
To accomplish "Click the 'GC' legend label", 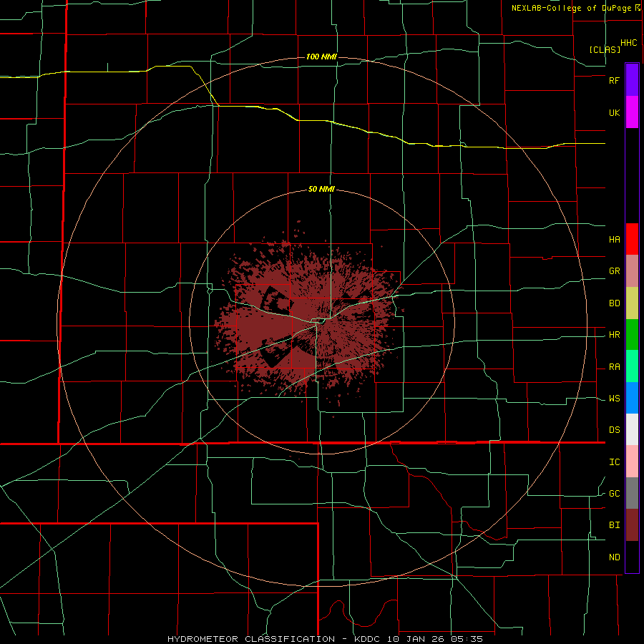I will tap(615, 494).
